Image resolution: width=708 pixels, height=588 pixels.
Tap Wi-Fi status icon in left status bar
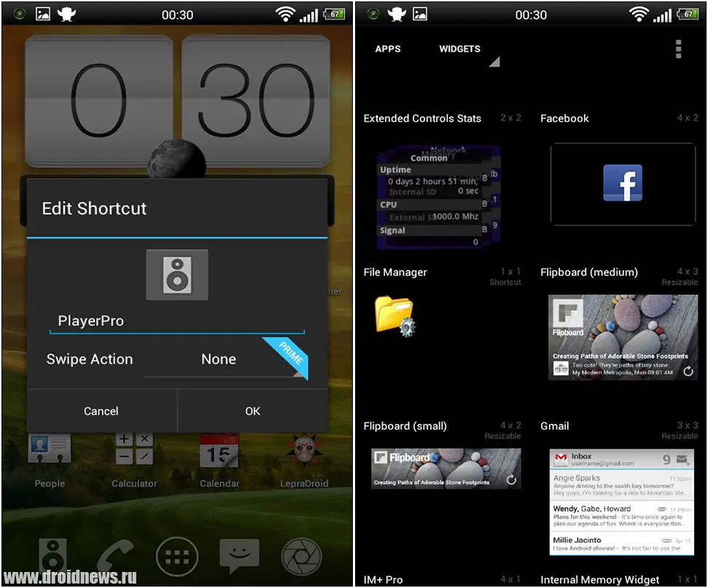285,14
